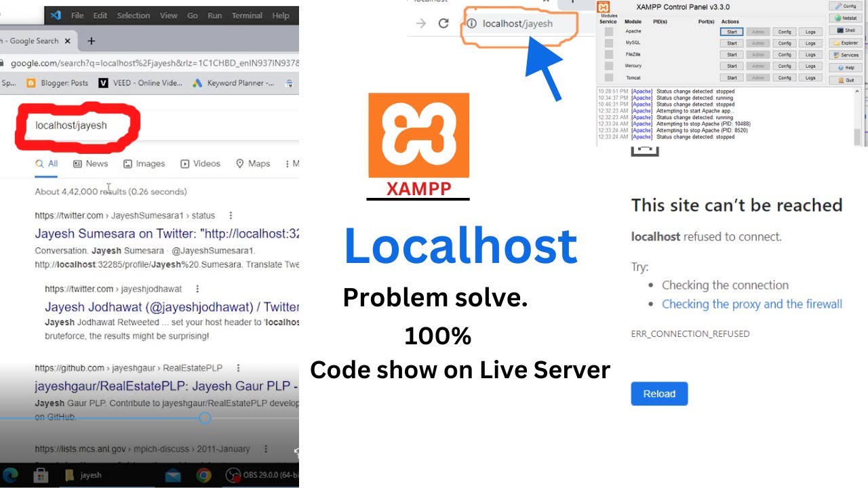Open Microsoft Store from the taskbar
The image size is (868, 488).
tap(40, 475)
